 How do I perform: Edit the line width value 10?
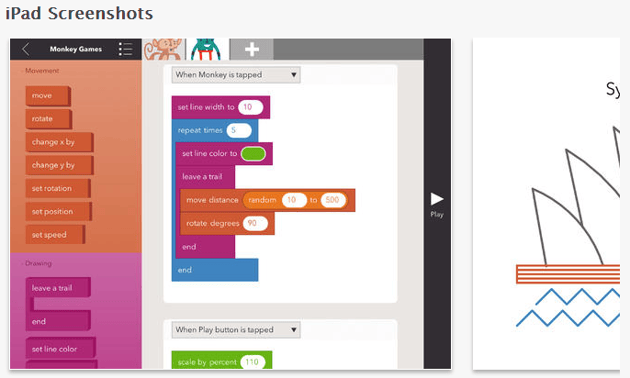250,107
